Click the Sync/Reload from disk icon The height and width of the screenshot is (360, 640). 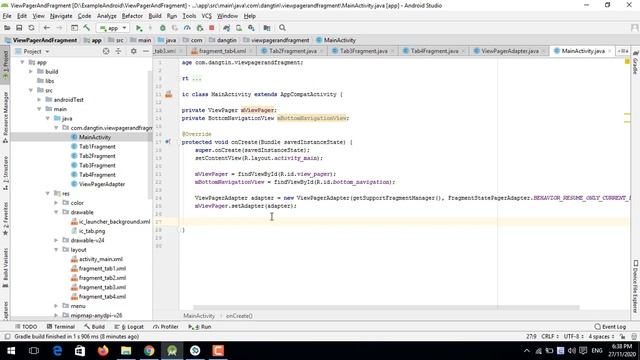31,28
